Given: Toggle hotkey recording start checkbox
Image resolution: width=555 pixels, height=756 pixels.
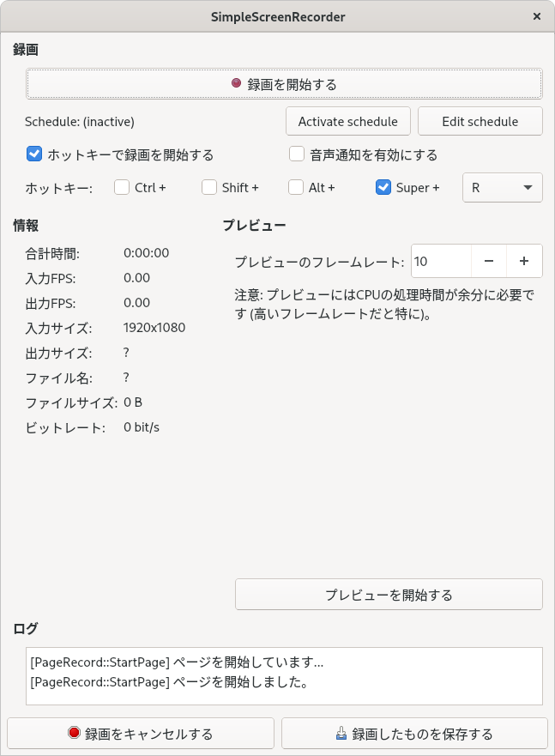Looking at the screenshot, I should 34,154.
